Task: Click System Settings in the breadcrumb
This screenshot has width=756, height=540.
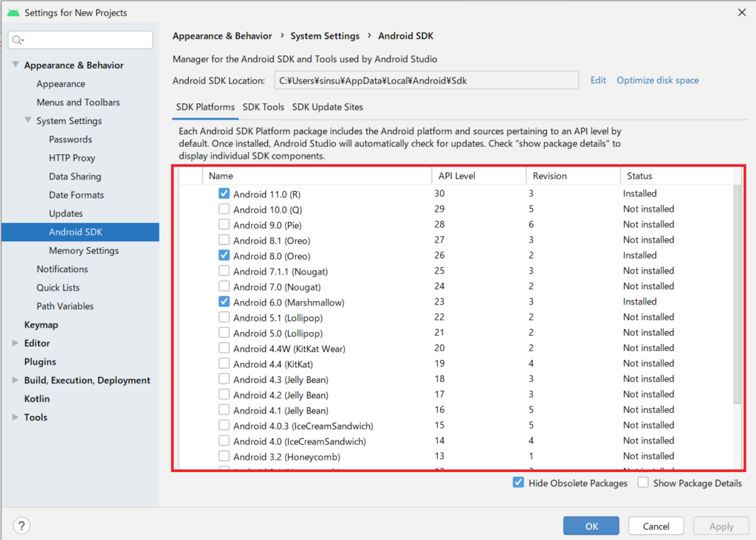Action: pyautogui.click(x=325, y=35)
